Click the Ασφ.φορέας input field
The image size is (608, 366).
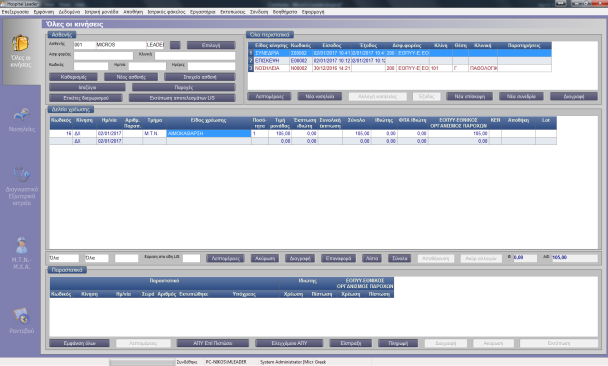coord(103,56)
